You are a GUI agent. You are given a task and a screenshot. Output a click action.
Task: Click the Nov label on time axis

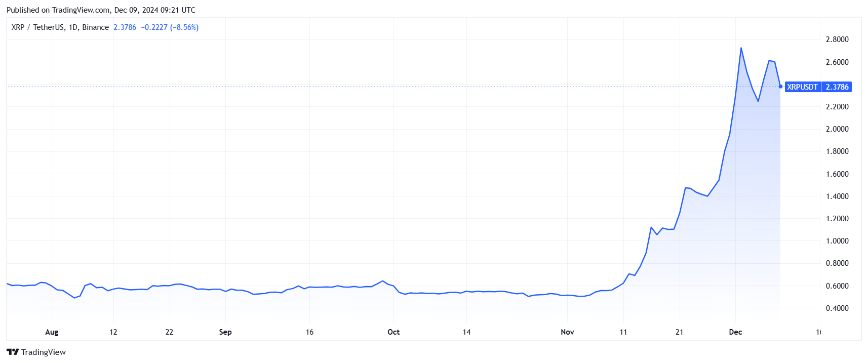(567, 332)
